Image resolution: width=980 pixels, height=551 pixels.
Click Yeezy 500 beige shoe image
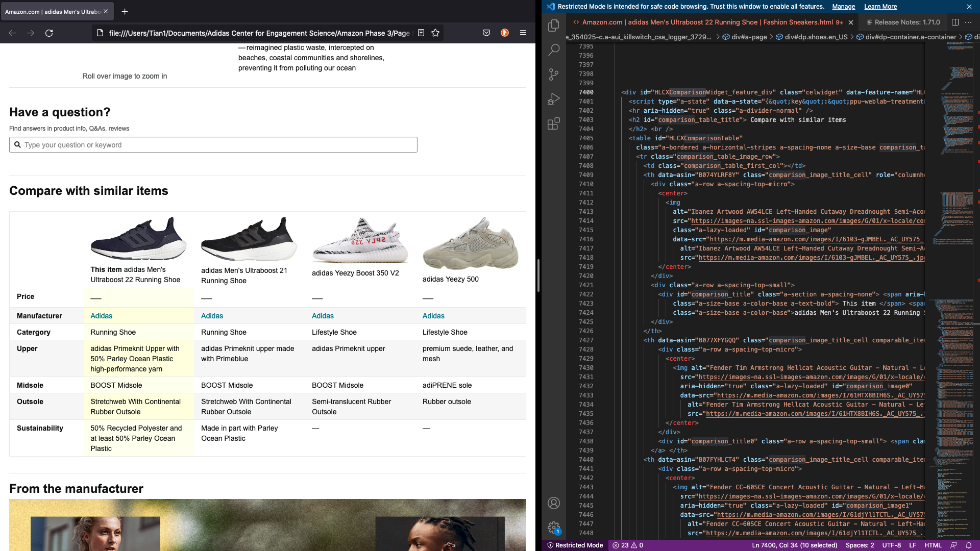click(471, 243)
